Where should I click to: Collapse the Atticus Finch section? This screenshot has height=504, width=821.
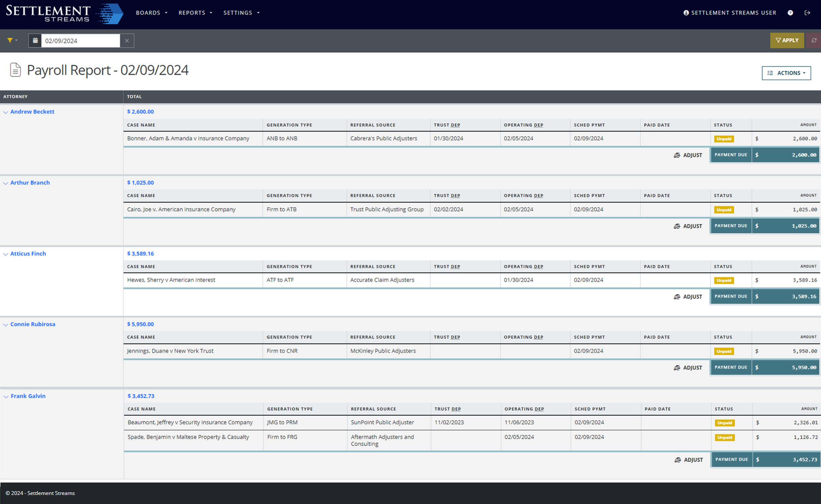coord(6,254)
